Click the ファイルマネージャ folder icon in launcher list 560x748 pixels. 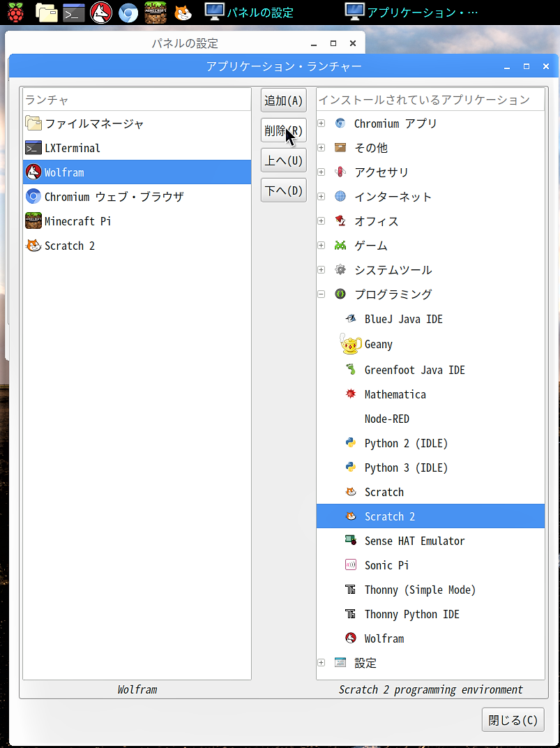(33, 124)
